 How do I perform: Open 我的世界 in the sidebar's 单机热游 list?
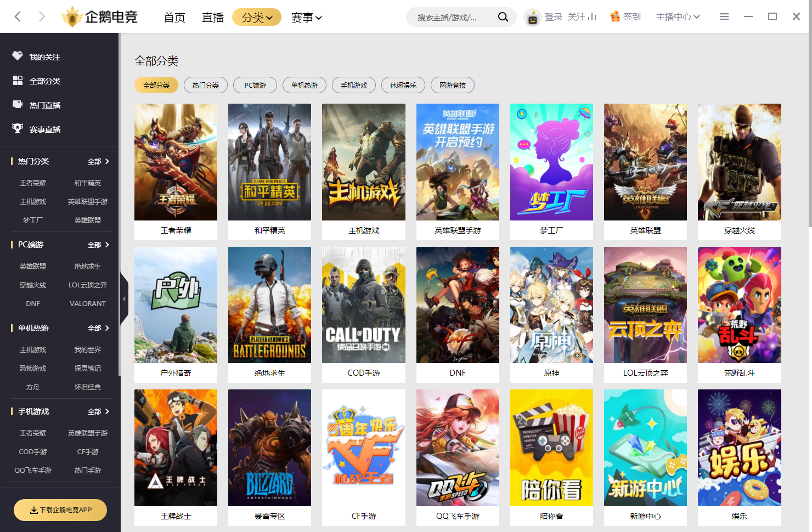coord(88,350)
